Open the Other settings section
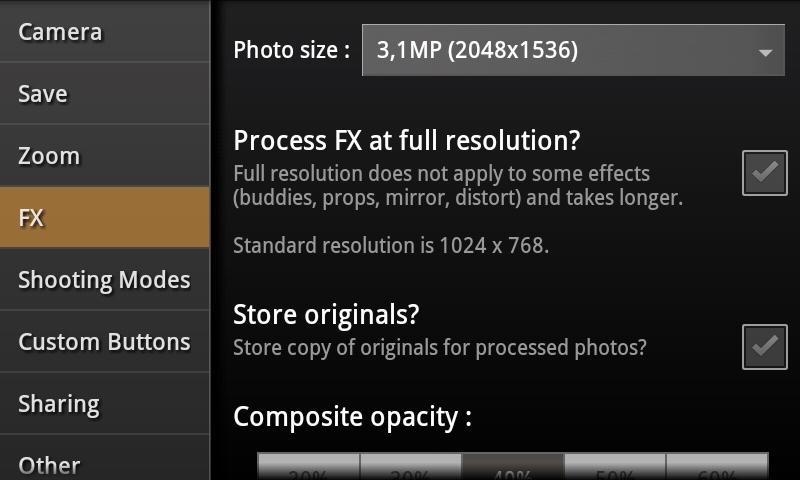The height and width of the screenshot is (480, 800). (x=104, y=463)
